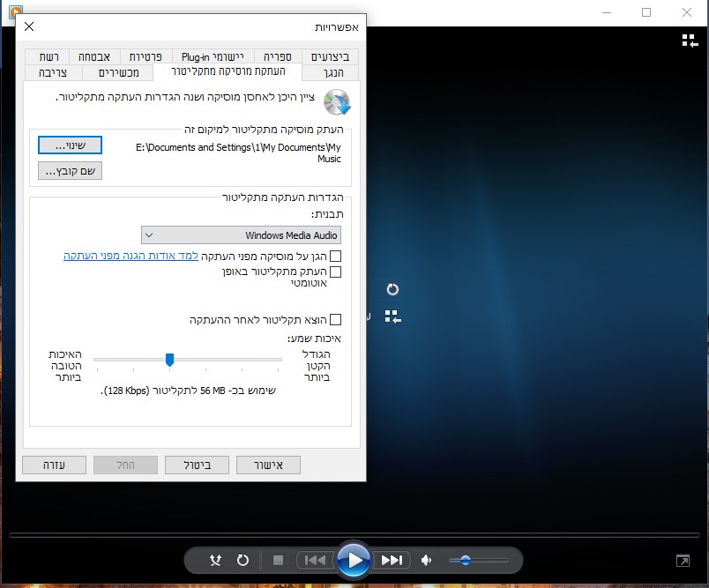The height and width of the screenshot is (588, 709).
Task: Enable הגן על מוסיקה מפני העתקה checkbox
Action: pyautogui.click(x=335, y=257)
